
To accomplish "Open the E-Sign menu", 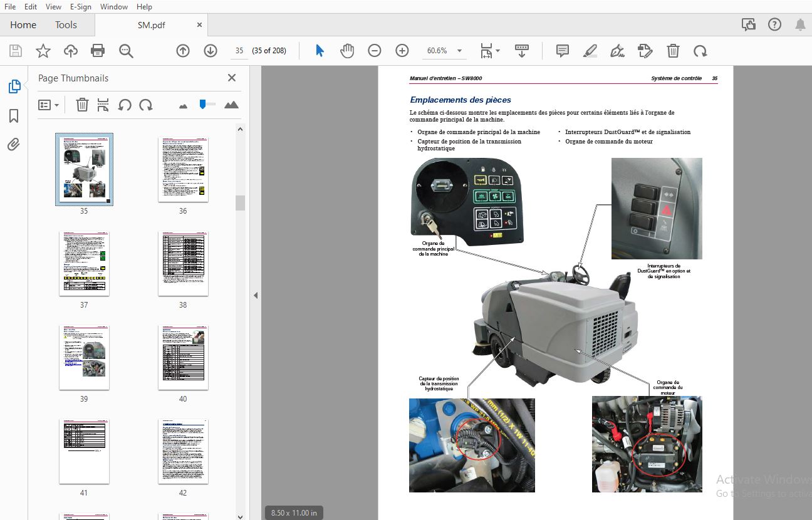I will (x=81, y=7).
